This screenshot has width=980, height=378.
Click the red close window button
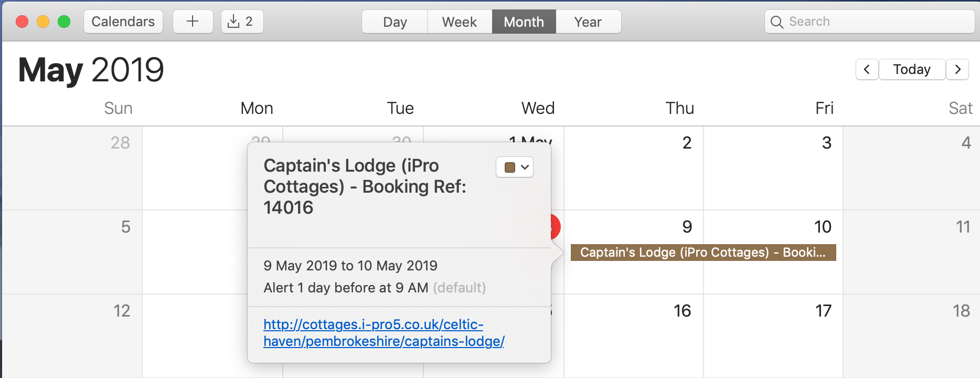(x=22, y=22)
